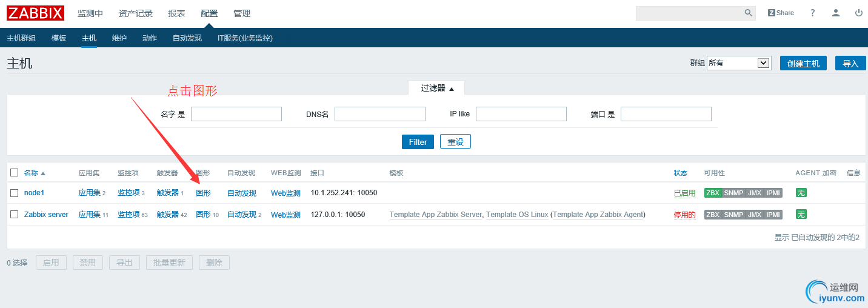868x308 pixels.
Task: Click the ZBX badge for Zabbix server
Action: coord(713,215)
